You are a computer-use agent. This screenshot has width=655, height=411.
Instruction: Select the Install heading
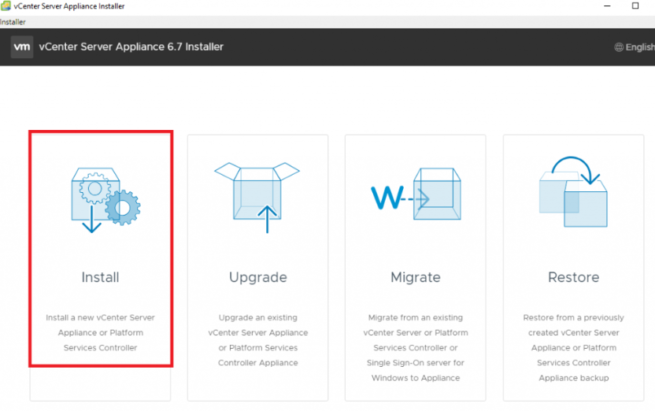[x=100, y=277]
